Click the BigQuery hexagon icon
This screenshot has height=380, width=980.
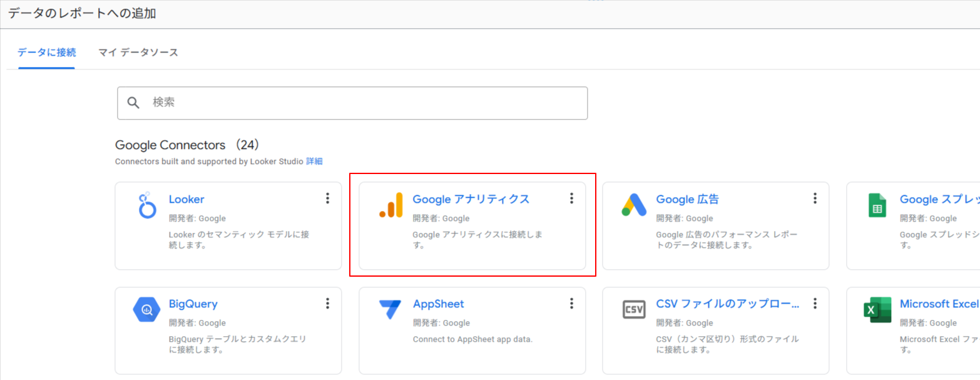pyautogui.click(x=147, y=309)
